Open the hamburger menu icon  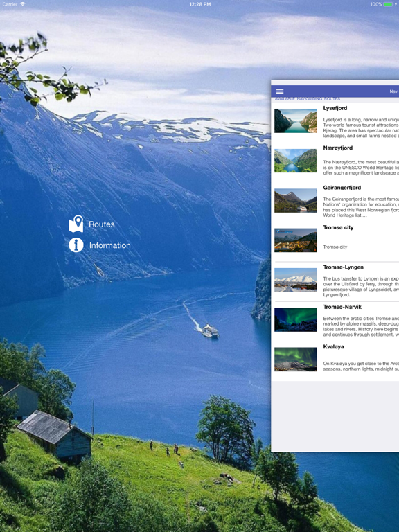click(280, 91)
